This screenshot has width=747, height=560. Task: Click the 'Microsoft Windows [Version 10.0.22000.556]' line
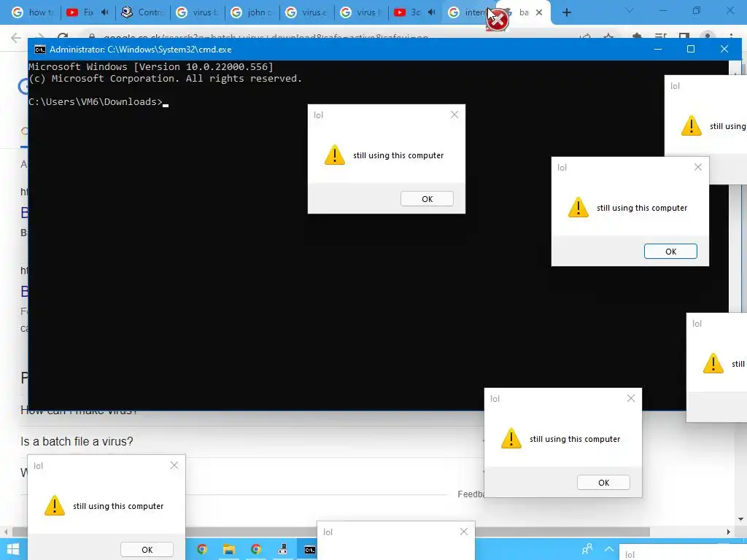(151, 66)
